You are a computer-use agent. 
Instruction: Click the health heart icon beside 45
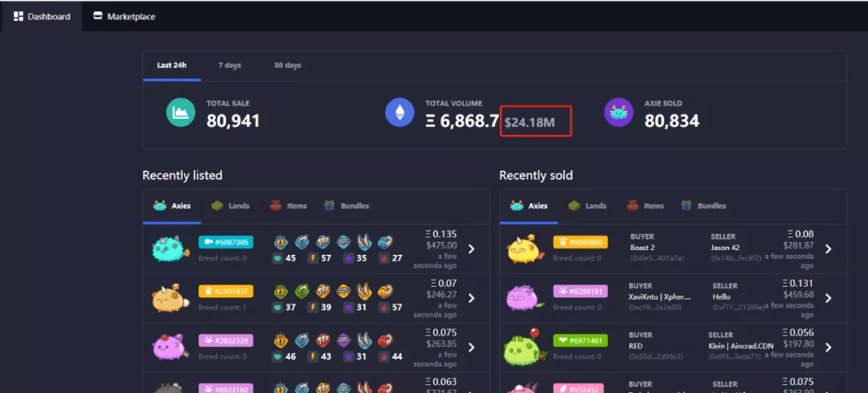coord(277,258)
